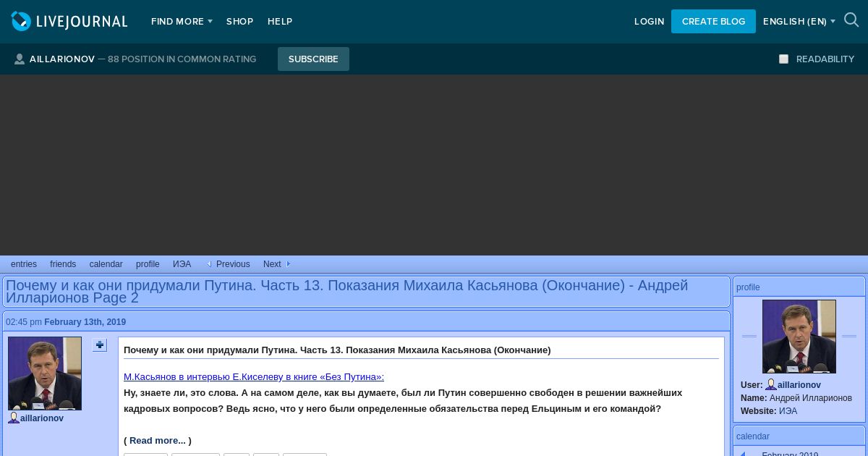Click the Login link
Viewport: 868px width, 456px height.
649,22
